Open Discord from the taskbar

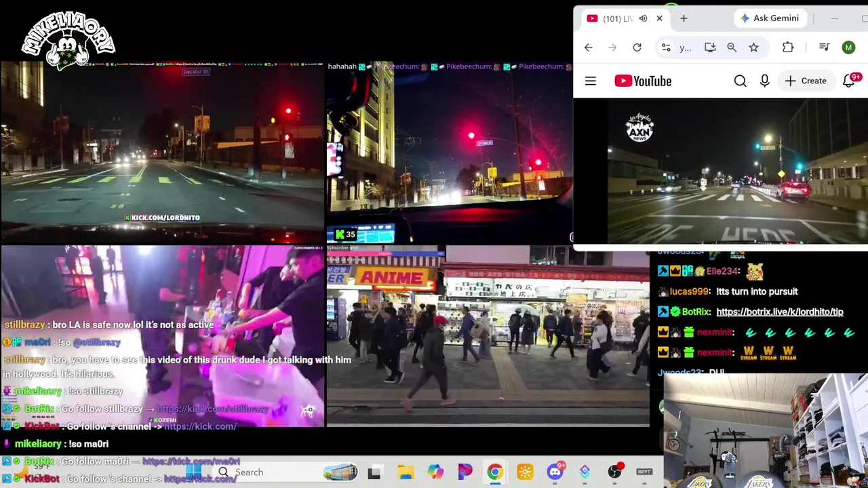(555, 472)
